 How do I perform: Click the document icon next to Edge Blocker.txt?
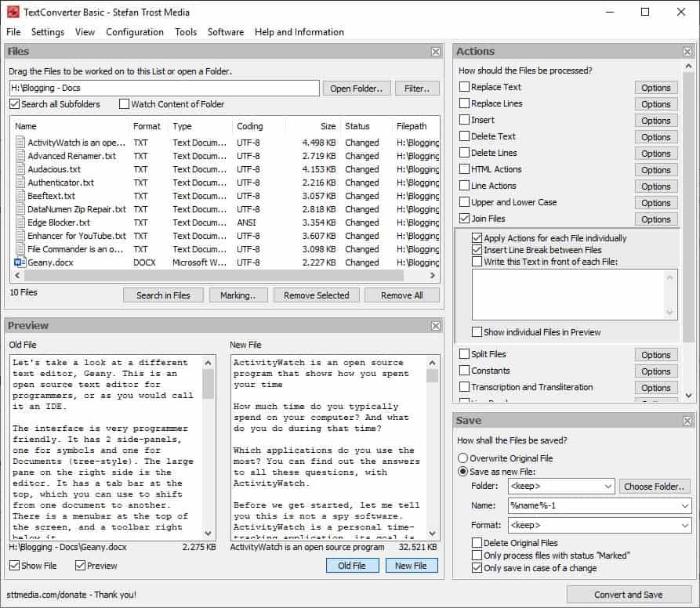[x=19, y=223]
